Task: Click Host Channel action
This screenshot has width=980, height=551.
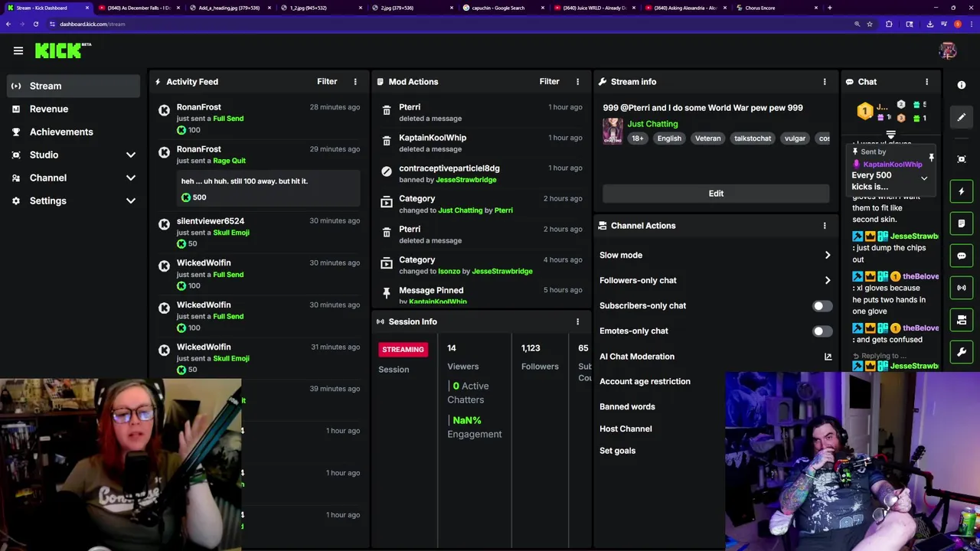Action: pos(626,429)
